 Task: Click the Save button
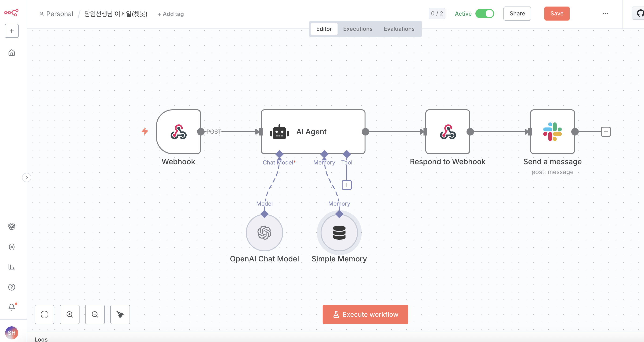pos(557,14)
